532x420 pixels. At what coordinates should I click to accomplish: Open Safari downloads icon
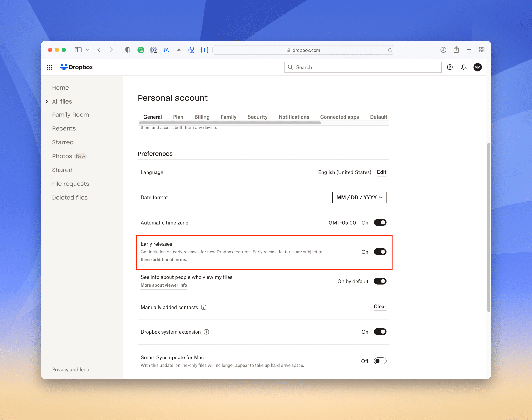tap(443, 50)
